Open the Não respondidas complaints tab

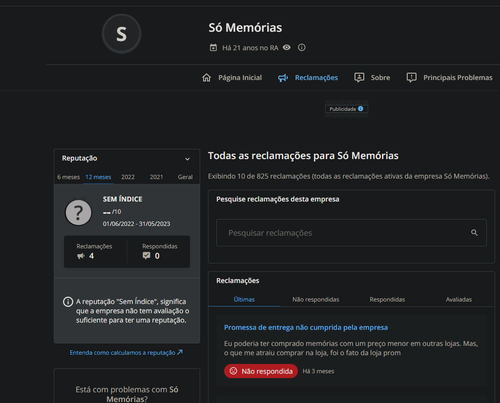coord(316,299)
